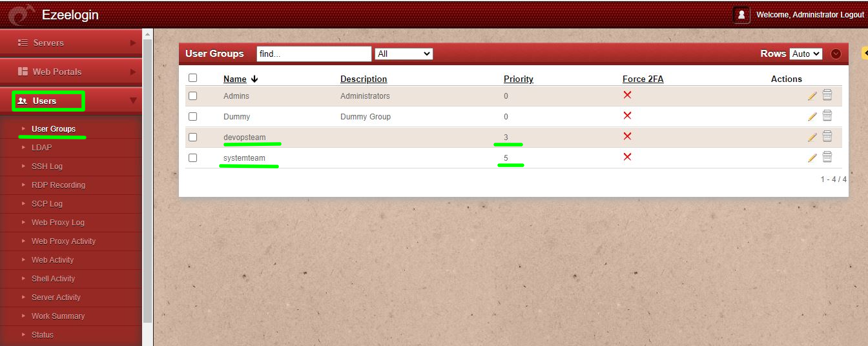Image resolution: width=868 pixels, height=346 pixels.
Task: Click the red X Force 2FA for Admins
Action: [627, 95]
